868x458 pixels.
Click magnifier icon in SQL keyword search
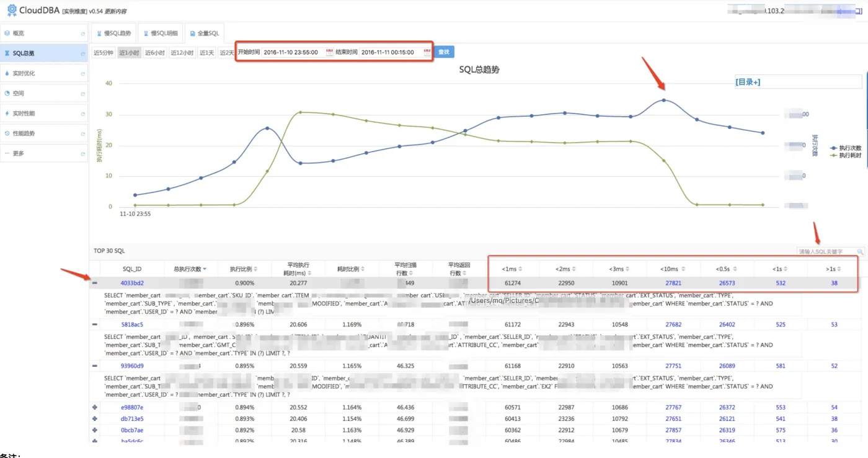point(860,252)
